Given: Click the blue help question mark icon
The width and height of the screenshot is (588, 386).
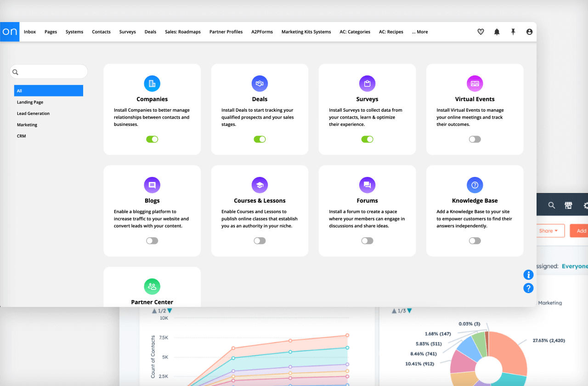Looking at the screenshot, I should click(x=528, y=288).
